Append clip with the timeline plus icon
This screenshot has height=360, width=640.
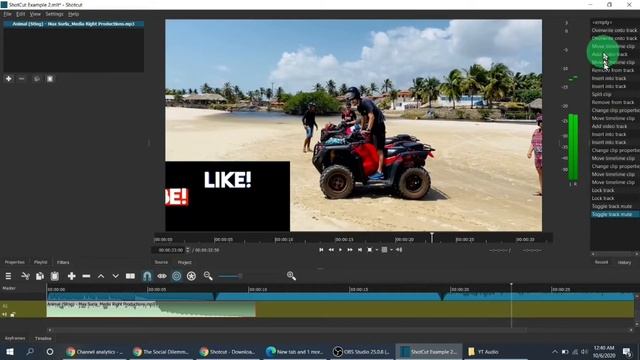[x=71, y=276]
